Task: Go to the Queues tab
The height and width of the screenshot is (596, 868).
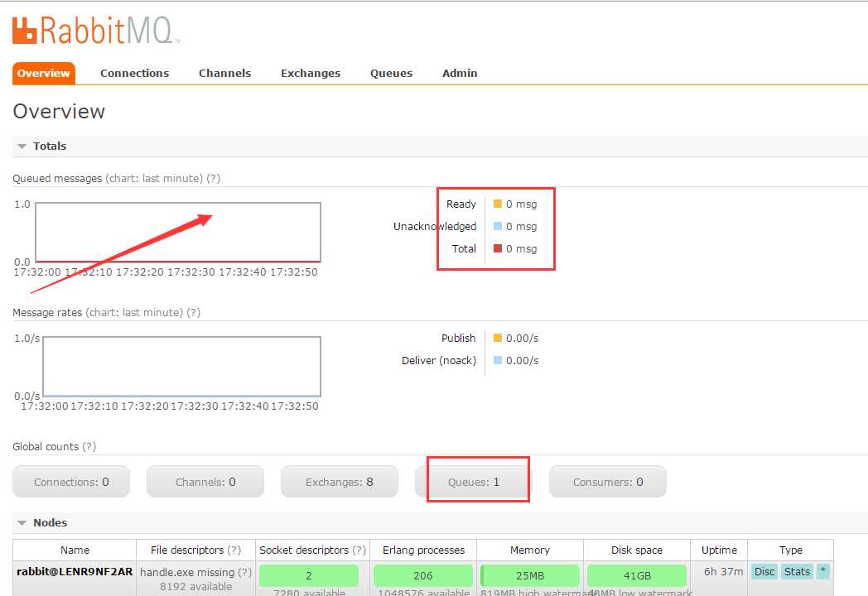Action: pyautogui.click(x=392, y=73)
